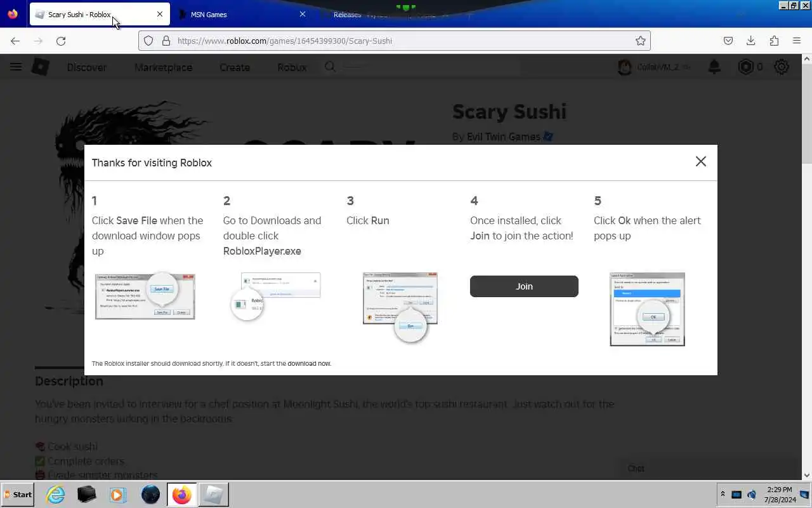Click the Run dialog illustration in step 3

click(x=400, y=308)
